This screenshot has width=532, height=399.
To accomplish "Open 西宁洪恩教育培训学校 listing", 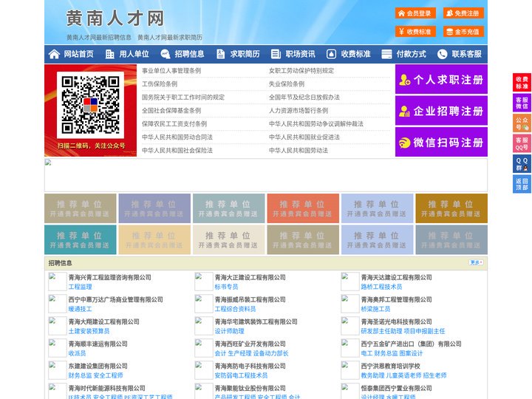I will click(x=391, y=366).
